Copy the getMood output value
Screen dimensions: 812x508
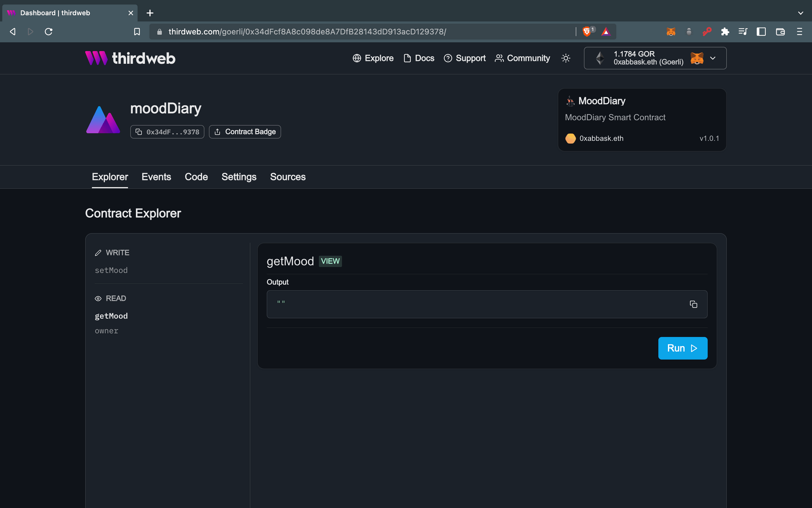tap(693, 304)
